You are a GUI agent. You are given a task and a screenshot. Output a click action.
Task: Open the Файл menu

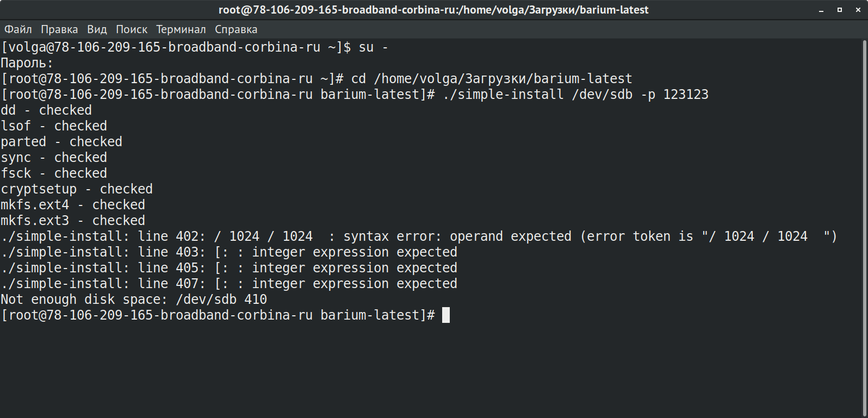coord(18,29)
